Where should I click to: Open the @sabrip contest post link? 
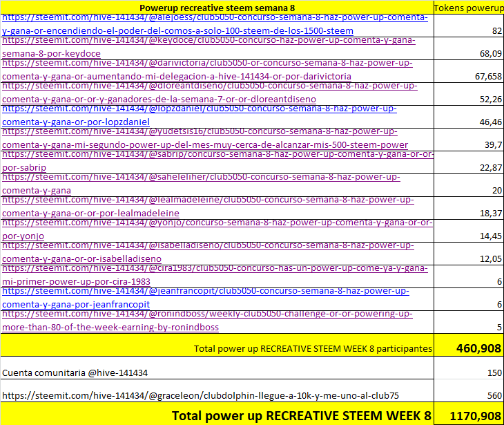point(217,161)
